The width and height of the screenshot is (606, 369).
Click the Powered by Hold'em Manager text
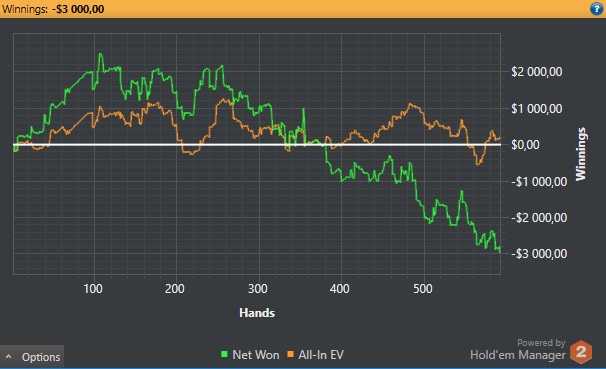(x=518, y=350)
